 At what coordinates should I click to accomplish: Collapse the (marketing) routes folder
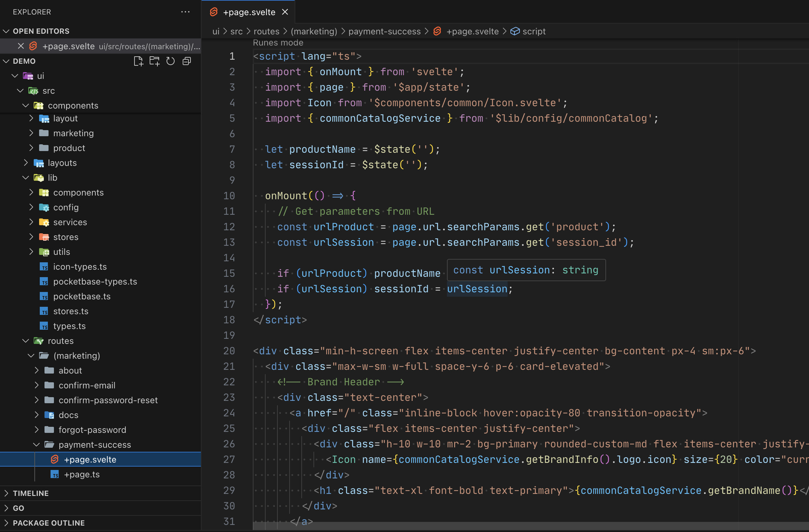click(x=31, y=356)
